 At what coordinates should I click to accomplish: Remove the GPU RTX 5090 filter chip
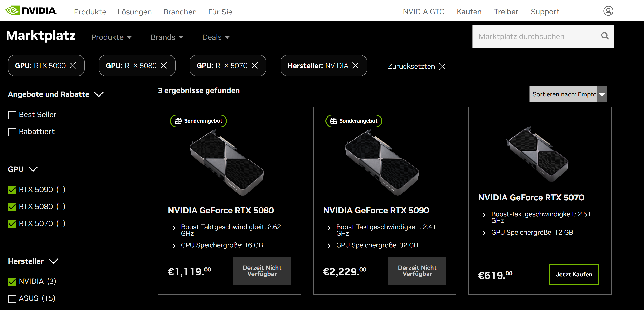[73, 66]
